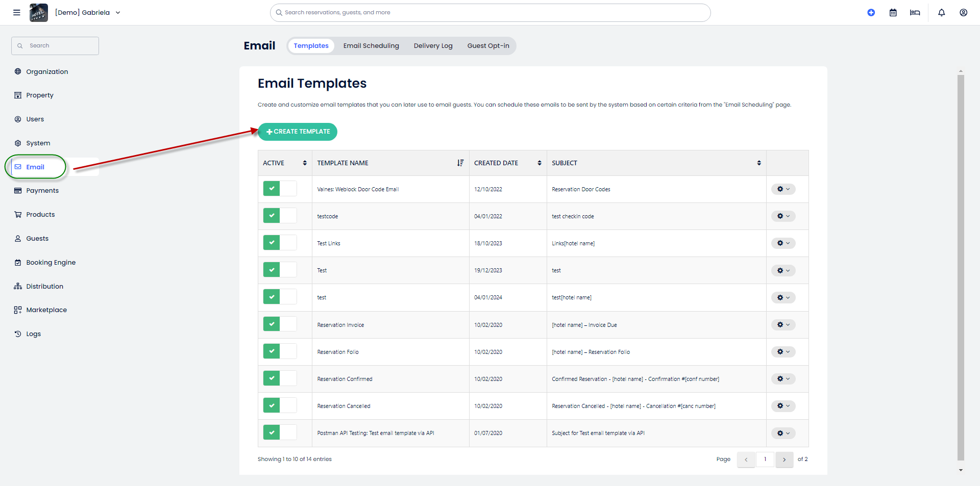The image size is (980, 486).
Task: Open gear actions dropdown for Reservation Folio
Action: coord(783,352)
